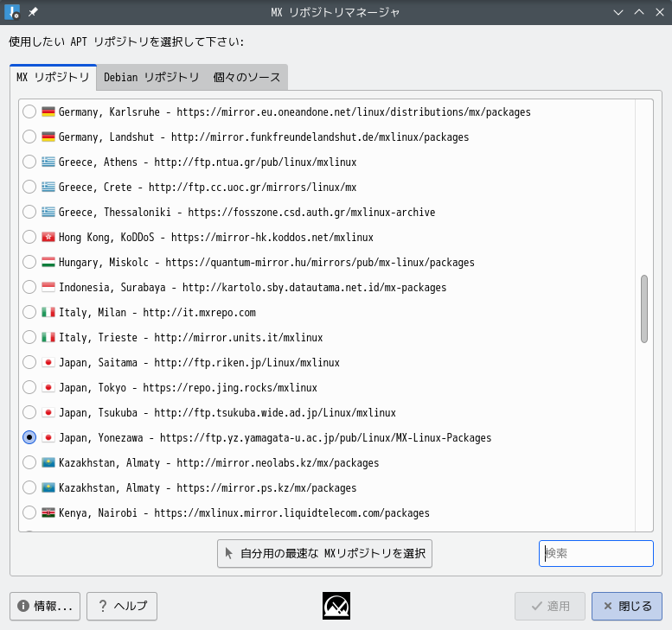Select Germany, Landshut repository radio button
The width and height of the screenshot is (672, 630).
(x=29, y=137)
